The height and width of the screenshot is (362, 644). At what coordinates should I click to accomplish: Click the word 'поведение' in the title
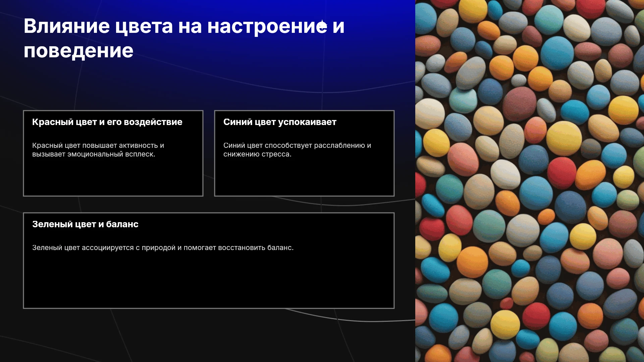click(x=78, y=51)
